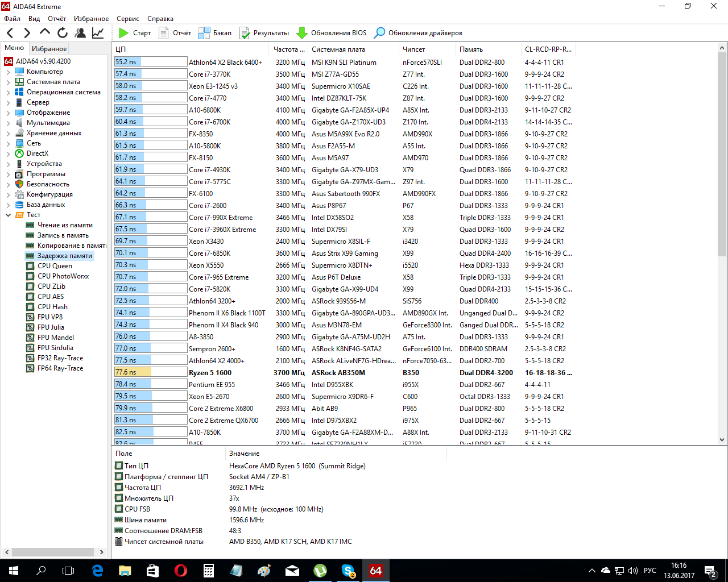Viewport: 728px width, 582px height.
Task: Expand the Операционная система tree node
Action: 8,93
